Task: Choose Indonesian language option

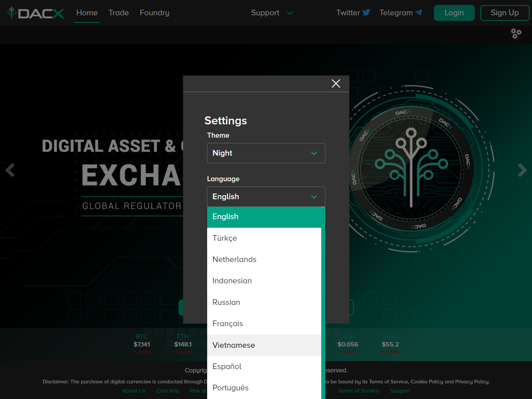Action: point(264,281)
